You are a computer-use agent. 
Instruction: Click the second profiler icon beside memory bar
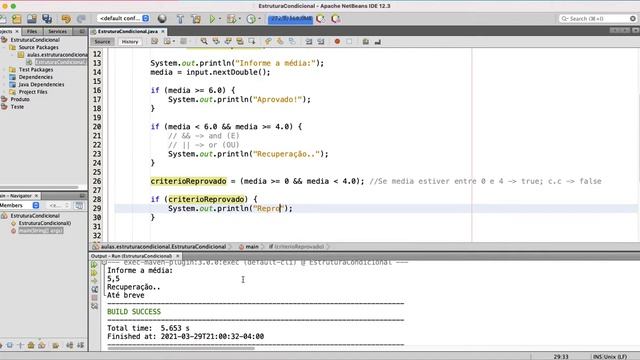[x=336, y=19]
